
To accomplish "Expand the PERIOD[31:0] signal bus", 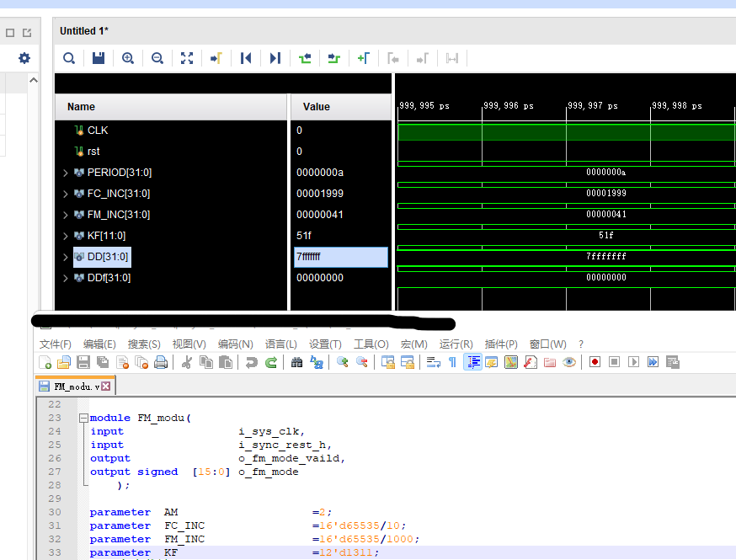I will (66, 173).
